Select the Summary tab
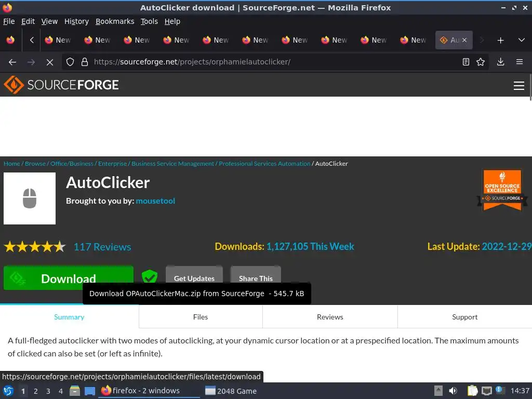532x399 pixels. [69, 317]
